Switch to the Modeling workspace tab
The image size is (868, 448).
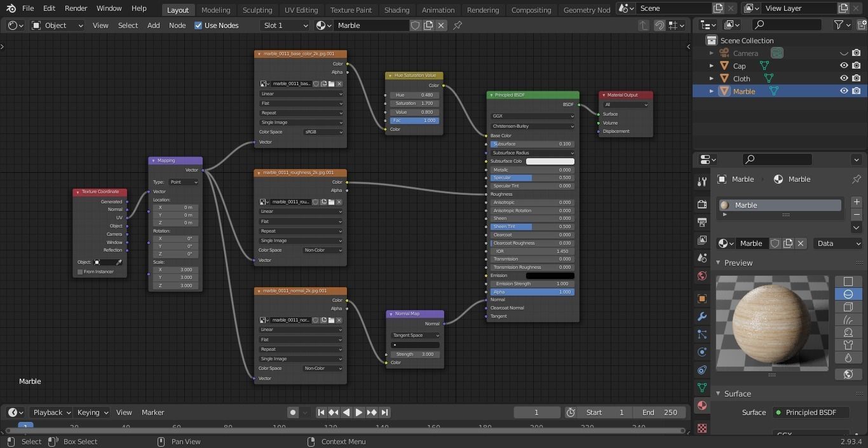pos(215,10)
